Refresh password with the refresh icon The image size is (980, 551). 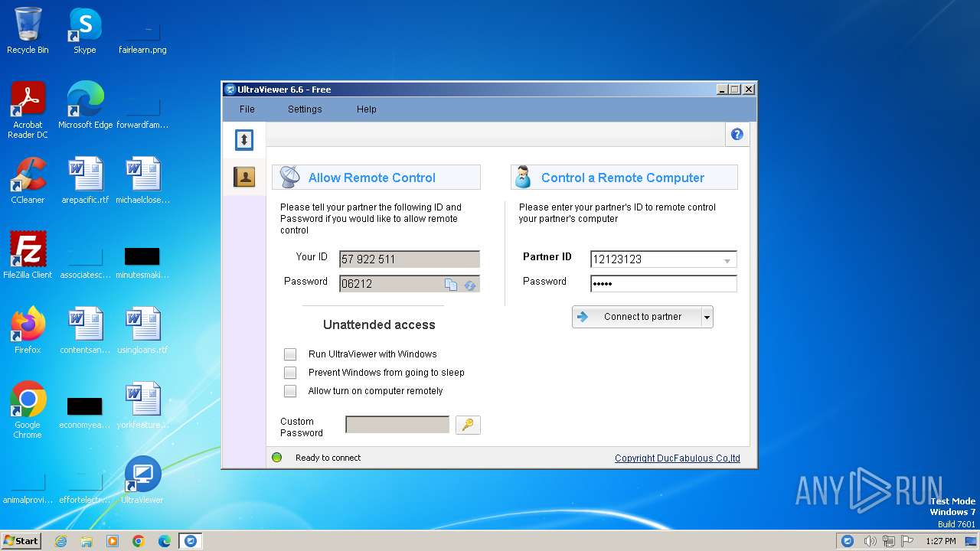pyautogui.click(x=470, y=285)
